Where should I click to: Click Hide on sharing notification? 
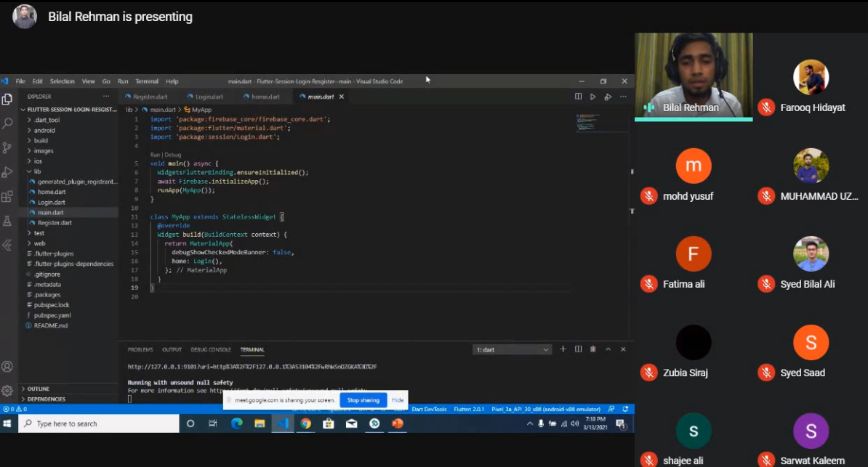point(398,400)
